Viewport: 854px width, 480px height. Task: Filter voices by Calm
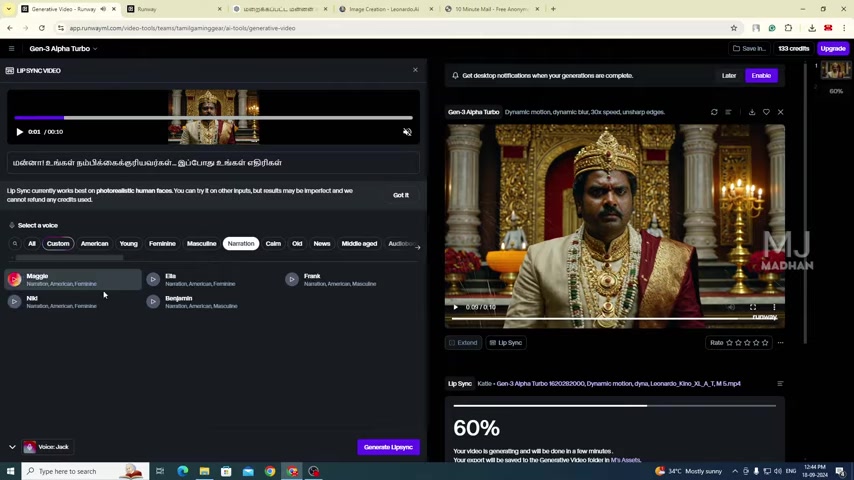pos(273,244)
